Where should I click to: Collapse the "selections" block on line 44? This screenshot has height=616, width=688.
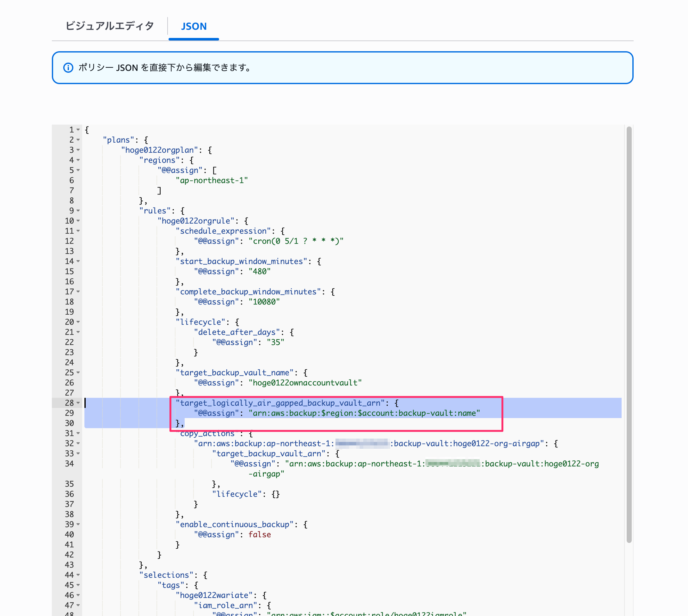point(78,575)
